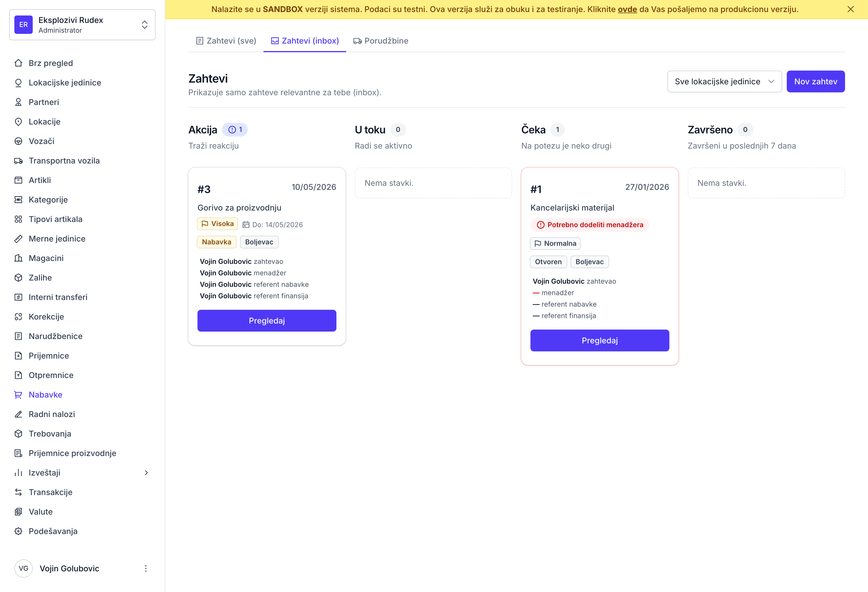This screenshot has width=868, height=592.
Task: Click Otvoren status tag on request #1
Action: 548,262
